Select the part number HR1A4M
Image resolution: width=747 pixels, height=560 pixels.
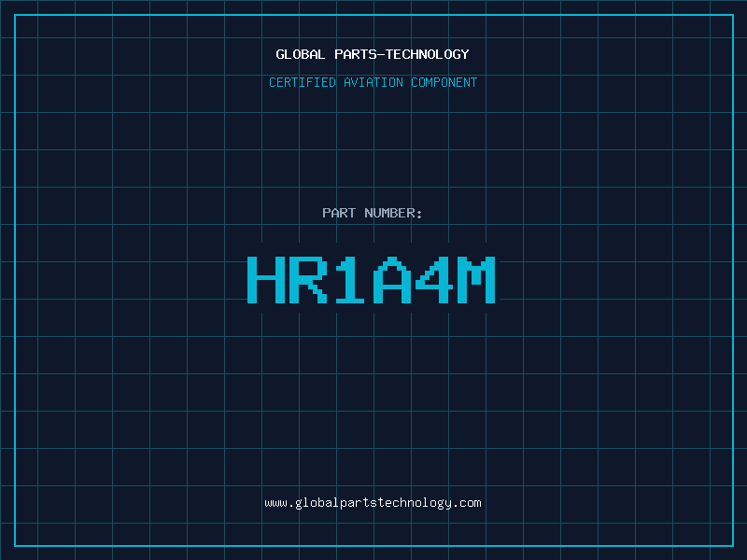click(372, 280)
